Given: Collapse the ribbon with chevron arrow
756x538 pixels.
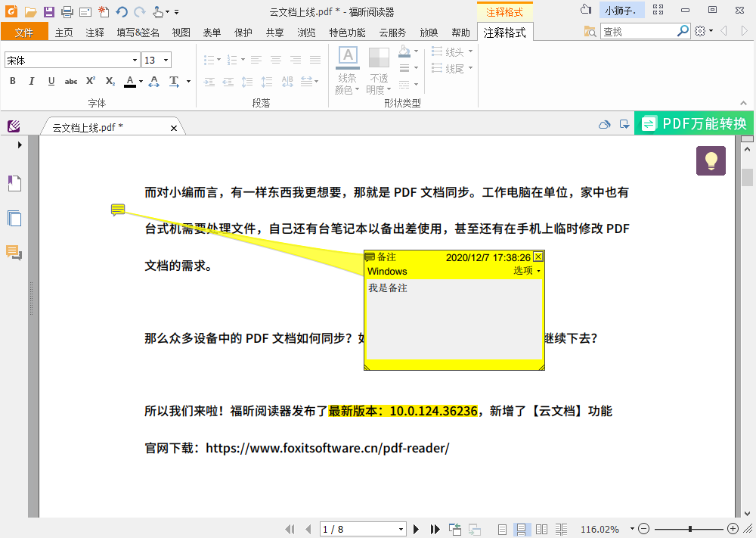Looking at the screenshot, I should click(743, 103).
